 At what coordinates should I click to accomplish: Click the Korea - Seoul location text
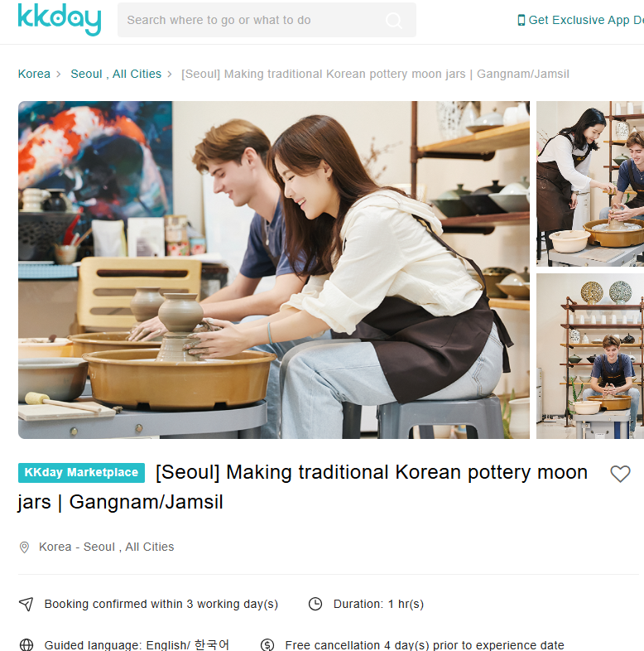[106, 547]
